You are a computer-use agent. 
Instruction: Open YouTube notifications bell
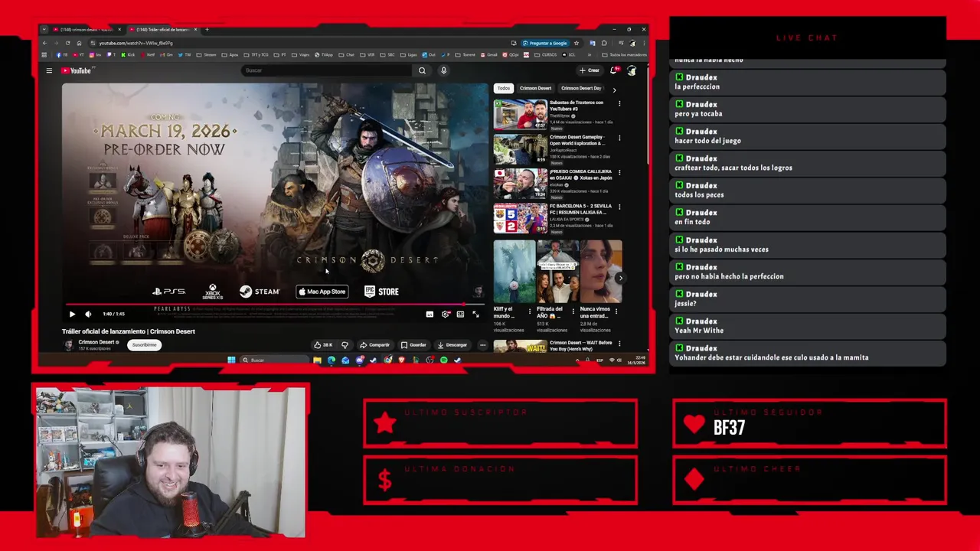tap(613, 70)
